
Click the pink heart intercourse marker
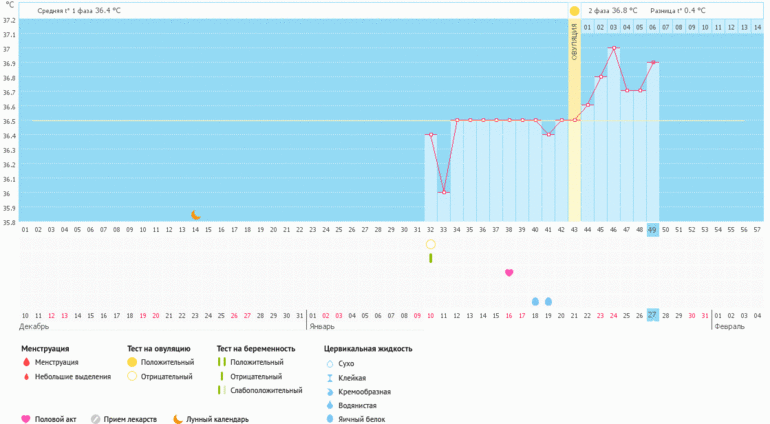[x=509, y=272]
